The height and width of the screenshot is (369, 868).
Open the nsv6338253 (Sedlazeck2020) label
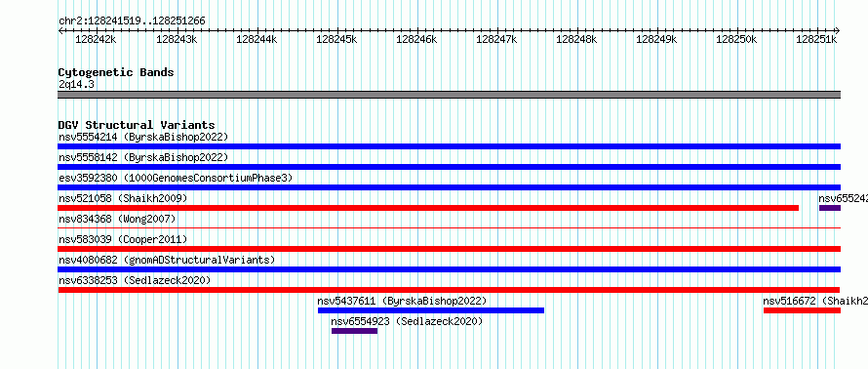(x=135, y=280)
